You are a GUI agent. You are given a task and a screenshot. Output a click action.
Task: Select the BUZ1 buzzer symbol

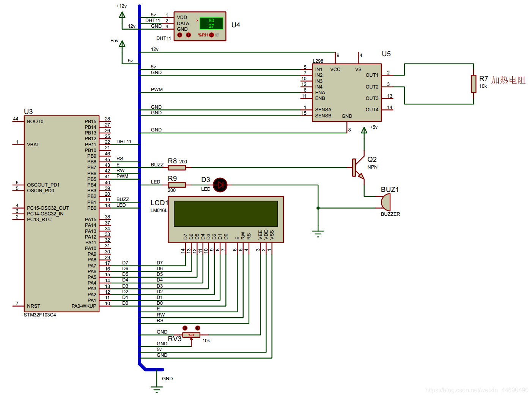[385, 202]
